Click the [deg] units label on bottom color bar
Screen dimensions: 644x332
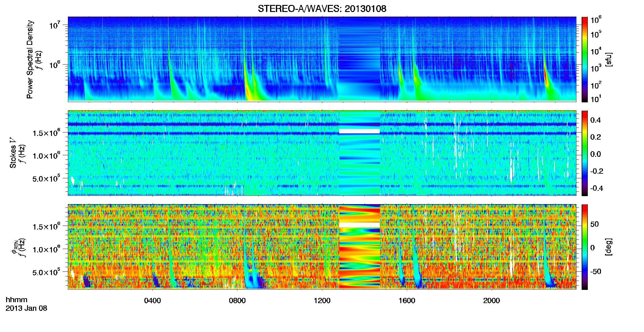pyautogui.click(x=609, y=247)
